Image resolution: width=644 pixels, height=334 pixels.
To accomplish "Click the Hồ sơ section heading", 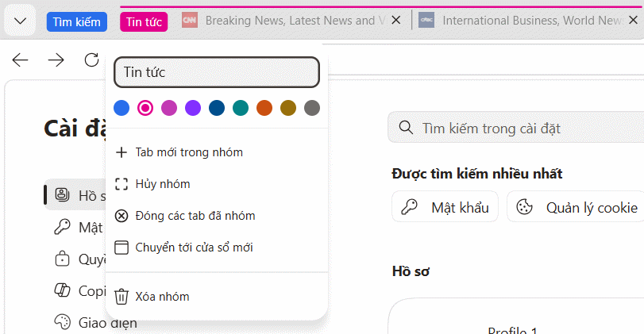I will click(x=411, y=271).
